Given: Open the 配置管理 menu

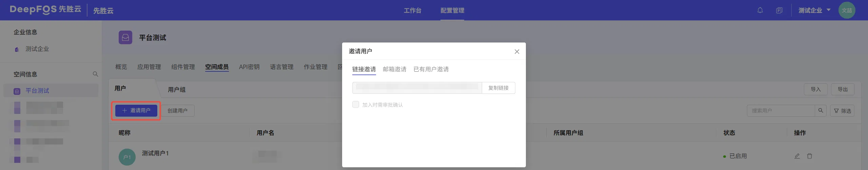Looking at the screenshot, I should pyautogui.click(x=452, y=11).
